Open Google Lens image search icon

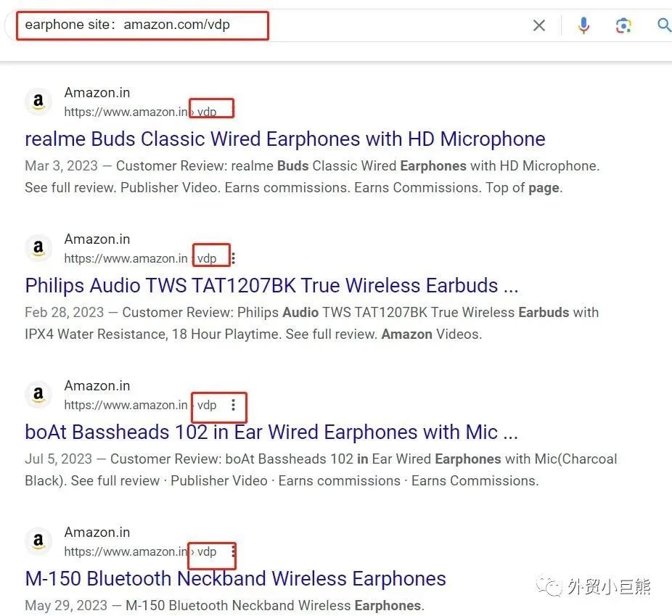(623, 25)
